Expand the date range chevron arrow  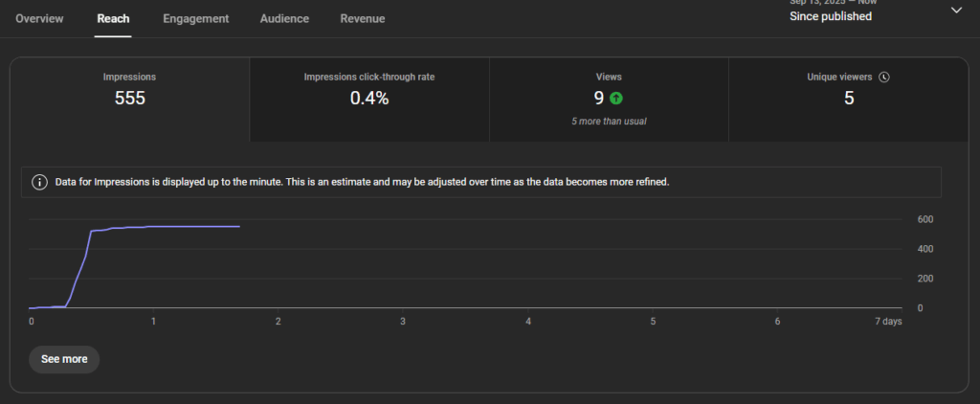955,10
